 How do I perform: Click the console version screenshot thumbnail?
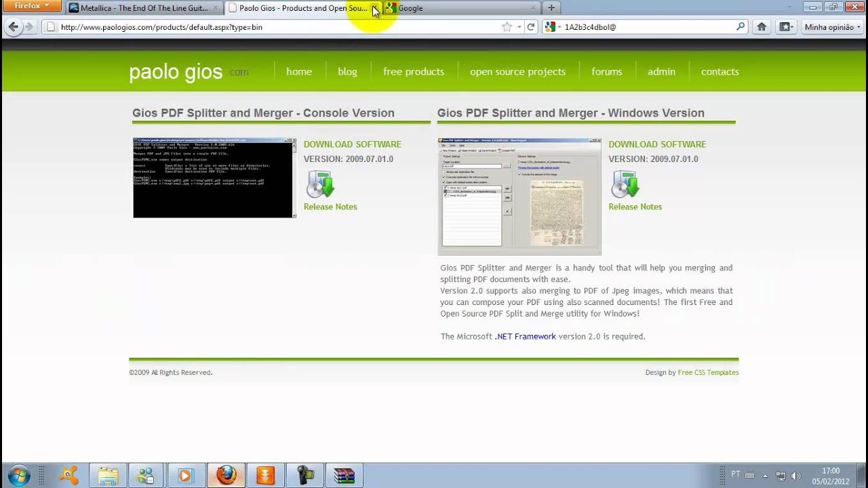click(x=214, y=178)
